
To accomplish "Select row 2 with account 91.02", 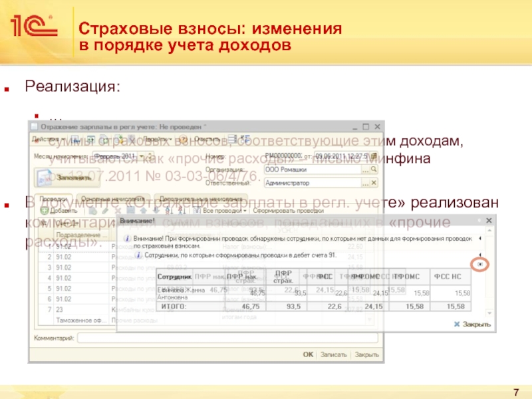I will tap(77, 257).
